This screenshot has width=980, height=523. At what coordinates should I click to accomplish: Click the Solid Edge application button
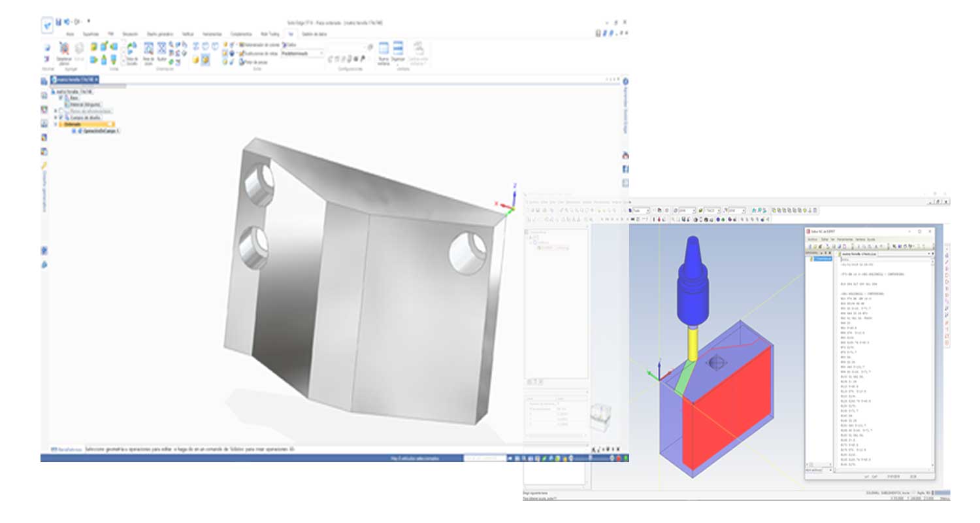coord(47,24)
